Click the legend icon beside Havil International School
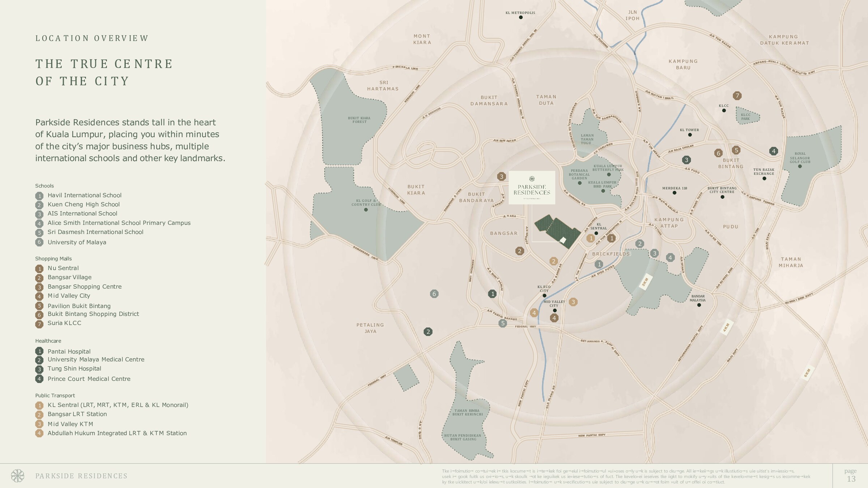 [x=39, y=196]
